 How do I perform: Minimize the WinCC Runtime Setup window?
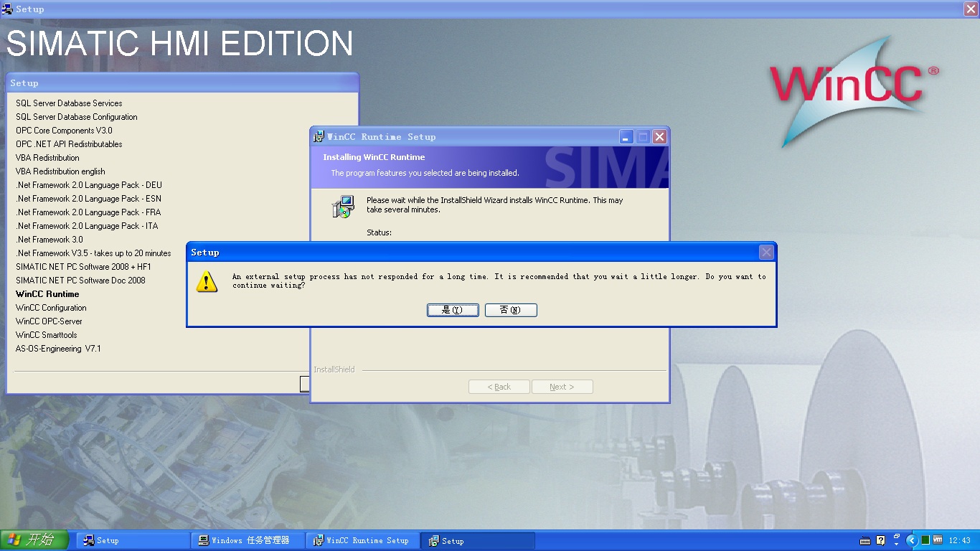click(626, 136)
